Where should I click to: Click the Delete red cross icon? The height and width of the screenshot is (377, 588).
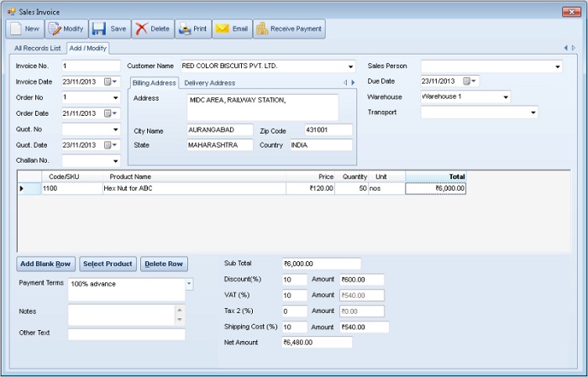click(x=141, y=29)
